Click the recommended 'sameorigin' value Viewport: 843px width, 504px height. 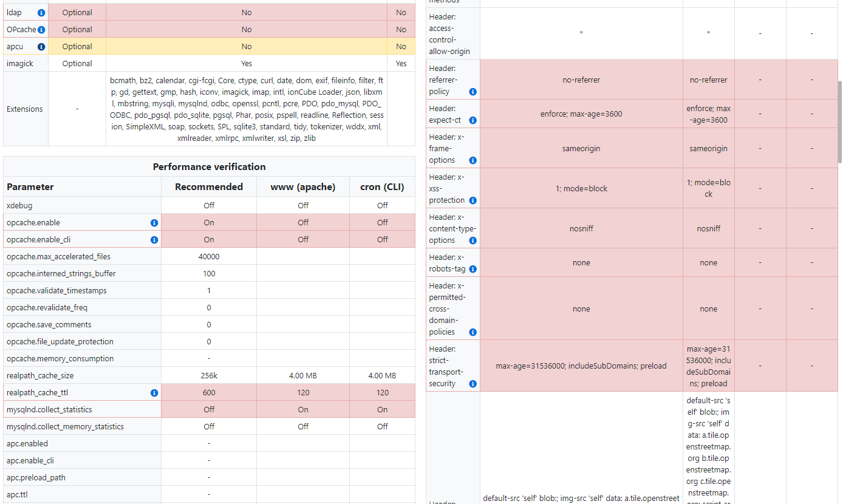pos(581,149)
